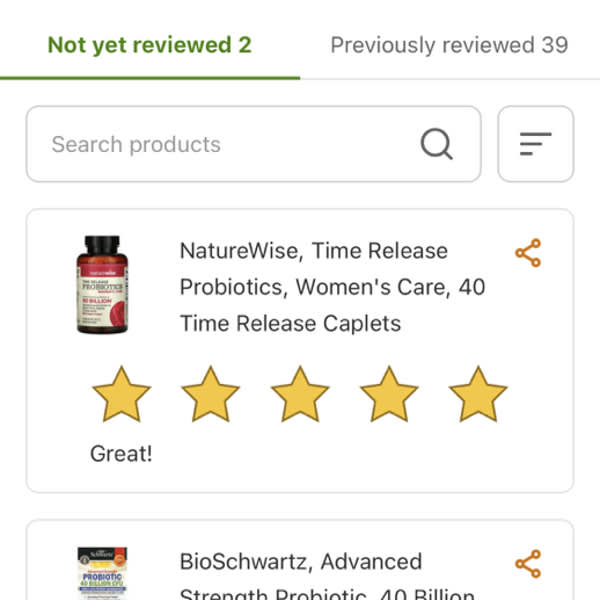View the BioSchwartz product thumbnail
600x600 pixels.
(102, 573)
